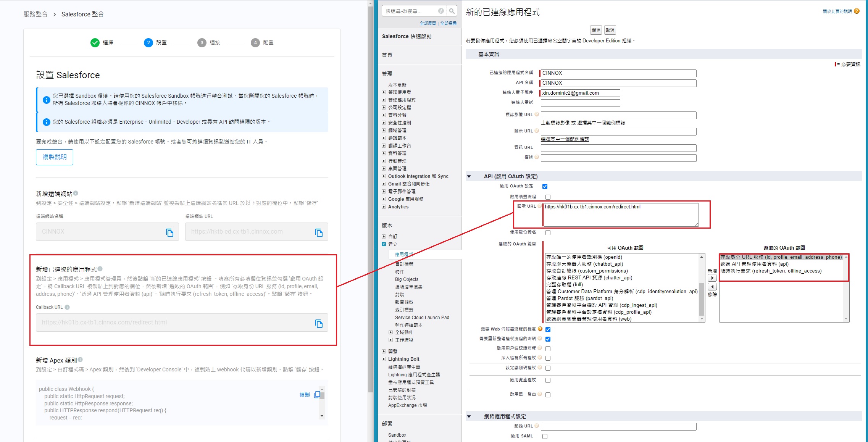The width and height of the screenshot is (868, 442).
Task: Collapse the API (啟用 OAuth 設定) section
Action: click(x=469, y=176)
